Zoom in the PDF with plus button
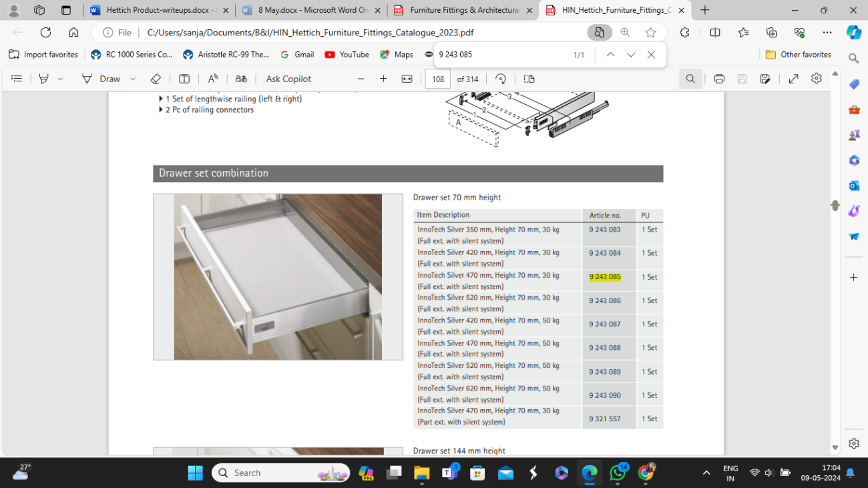 383,79
